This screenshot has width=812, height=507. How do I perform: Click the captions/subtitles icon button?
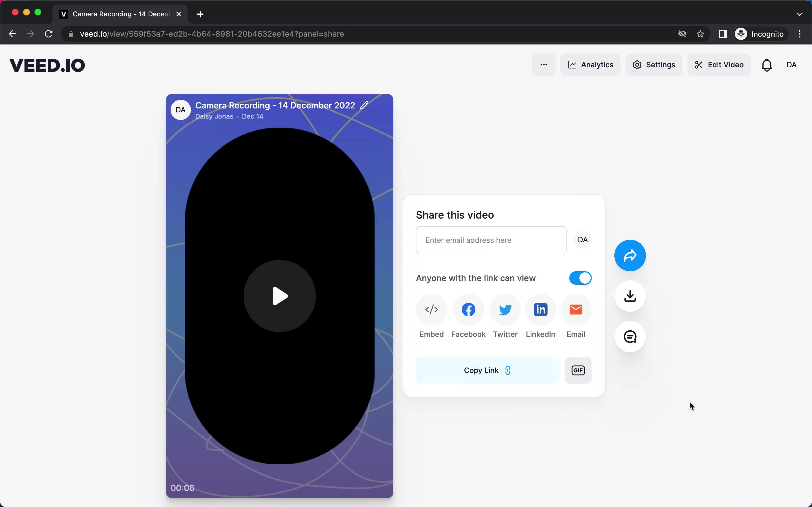630,336
